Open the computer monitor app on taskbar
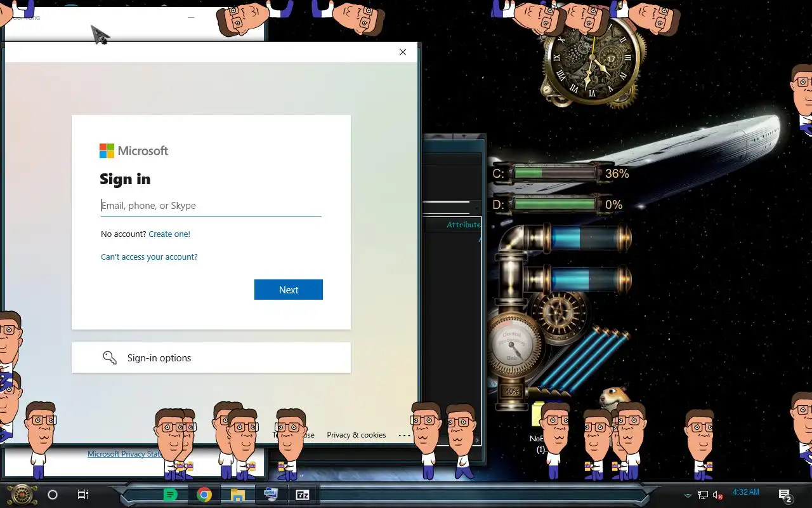 point(270,495)
